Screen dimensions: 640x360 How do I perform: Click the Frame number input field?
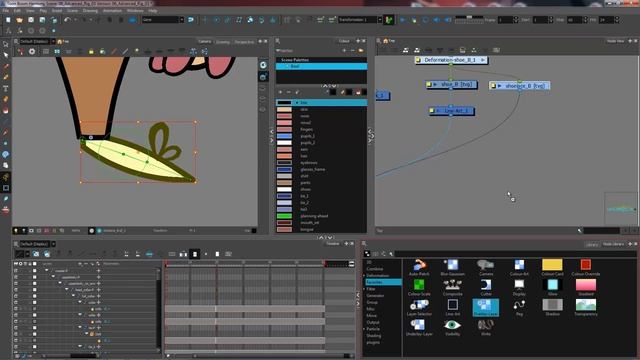pos(505,20)
